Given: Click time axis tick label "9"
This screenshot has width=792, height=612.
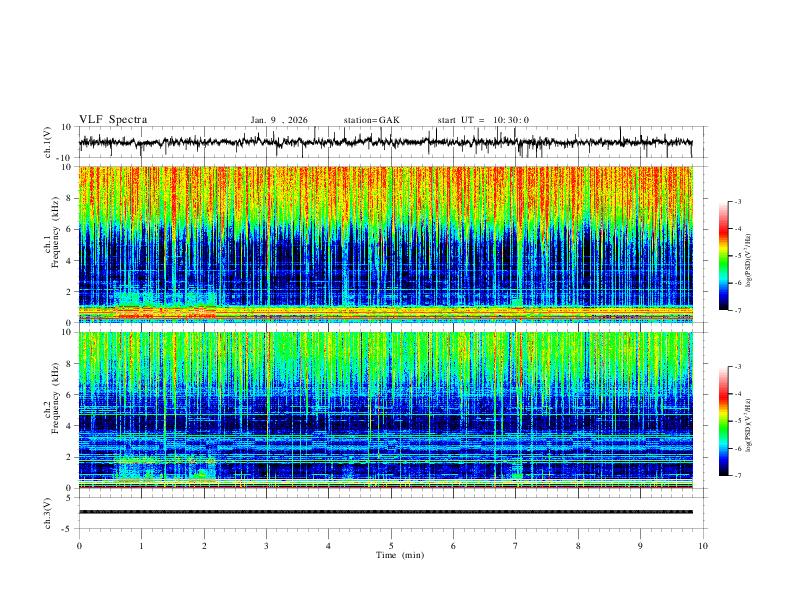Looking at the screenshot, I should click(640, 546).
